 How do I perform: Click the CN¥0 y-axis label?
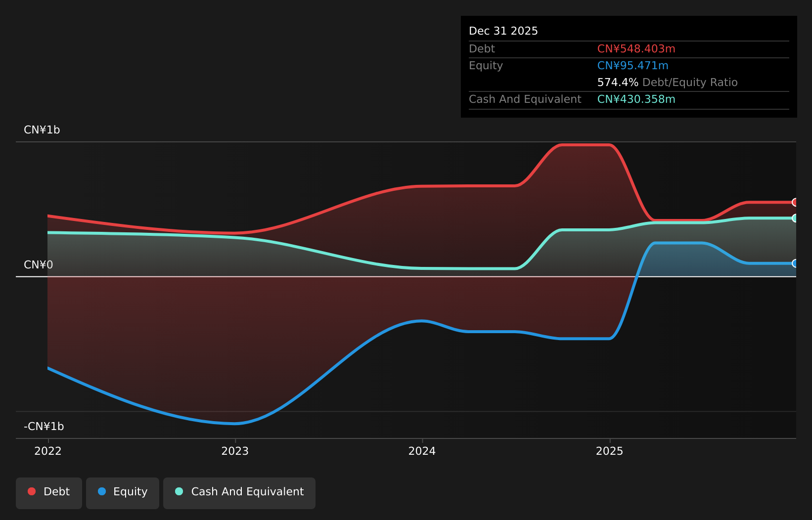39,265
